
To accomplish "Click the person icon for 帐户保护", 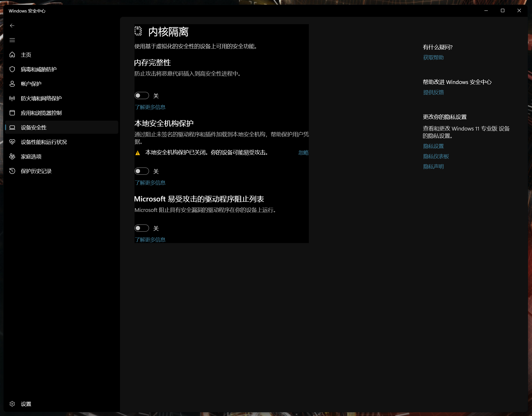I will 12,84.
